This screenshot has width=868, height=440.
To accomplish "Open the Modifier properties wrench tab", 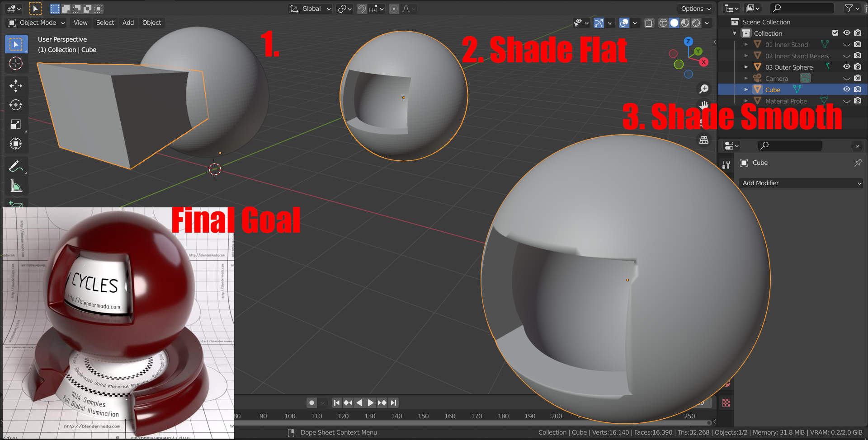I will coord(726,165).
